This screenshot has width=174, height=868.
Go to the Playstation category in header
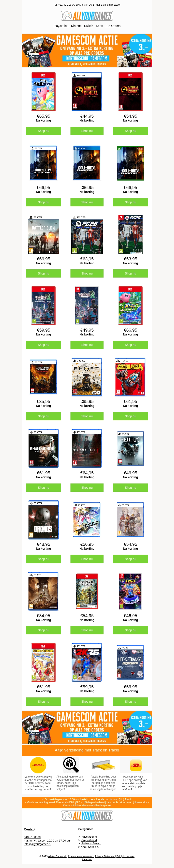pyautogui.click(x=61, y=26)
